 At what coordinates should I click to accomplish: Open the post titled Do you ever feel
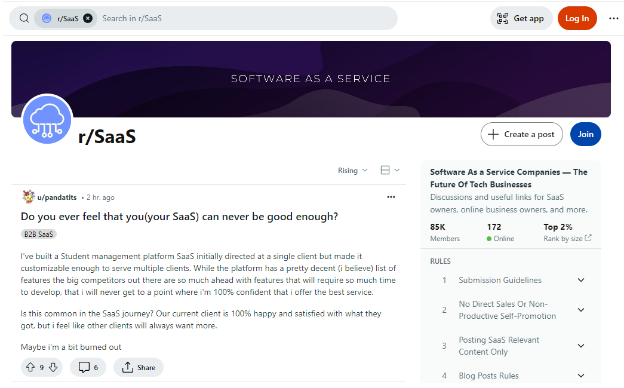click(179, 216)
